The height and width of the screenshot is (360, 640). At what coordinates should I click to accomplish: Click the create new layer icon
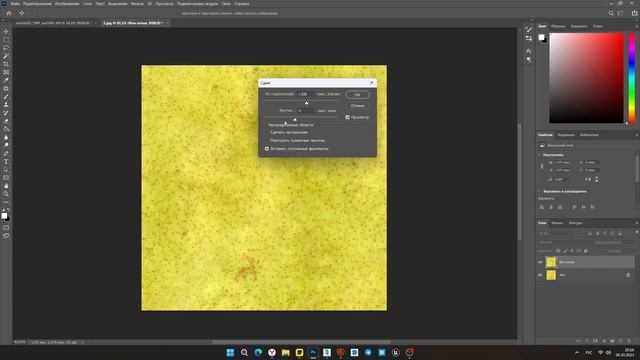tap(620, 340)
